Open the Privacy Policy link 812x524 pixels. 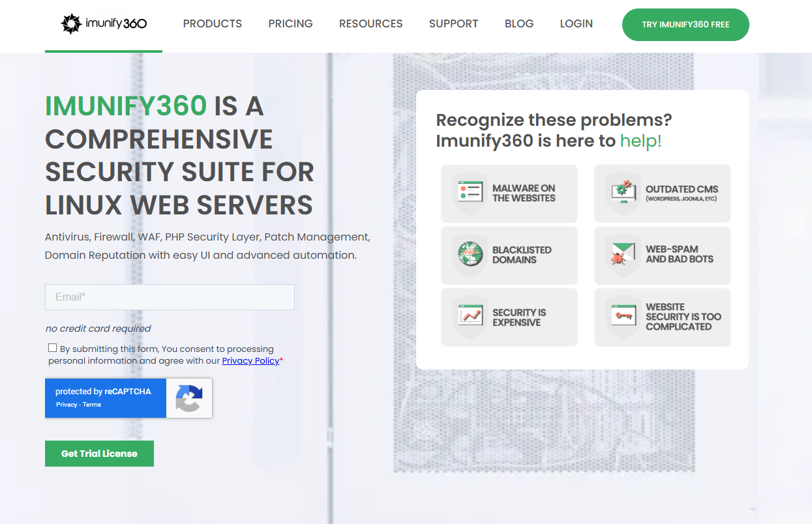point(250,360)
